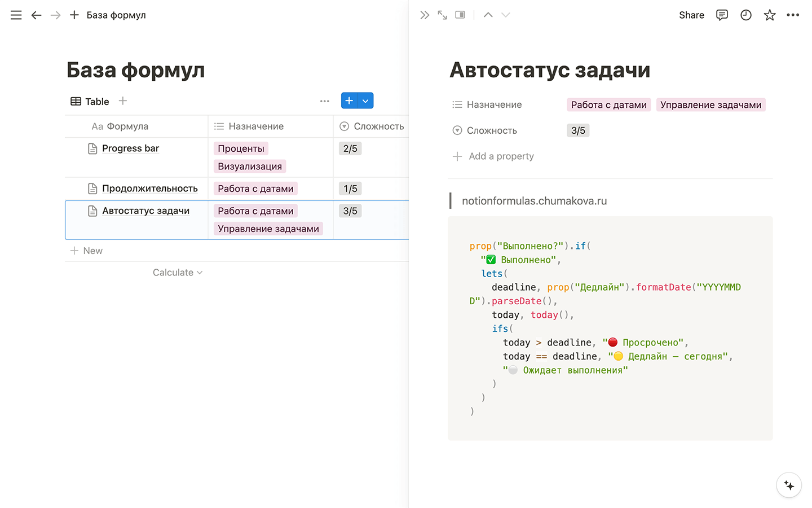
Task: Open page history clock icon
Action: (x=746, y=15)
